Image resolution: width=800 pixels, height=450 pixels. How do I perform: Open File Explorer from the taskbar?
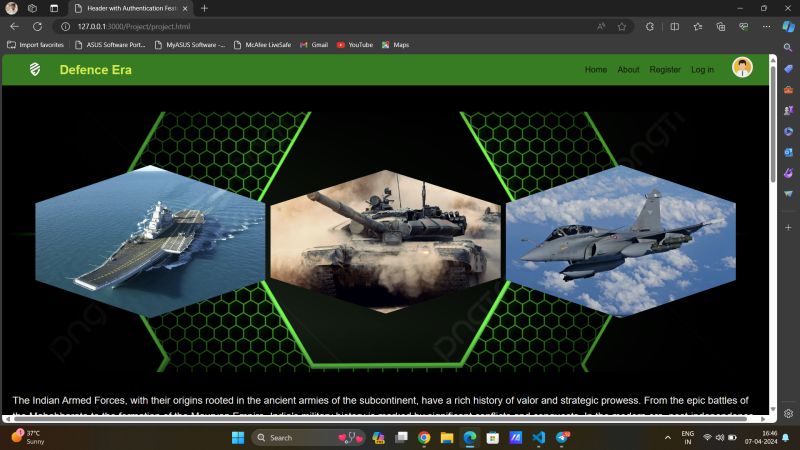447,438
